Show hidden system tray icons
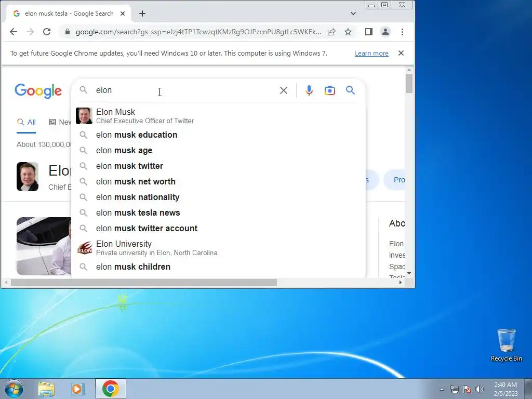The height and width of the screenshot is (399, 532). tap(442, 389)
